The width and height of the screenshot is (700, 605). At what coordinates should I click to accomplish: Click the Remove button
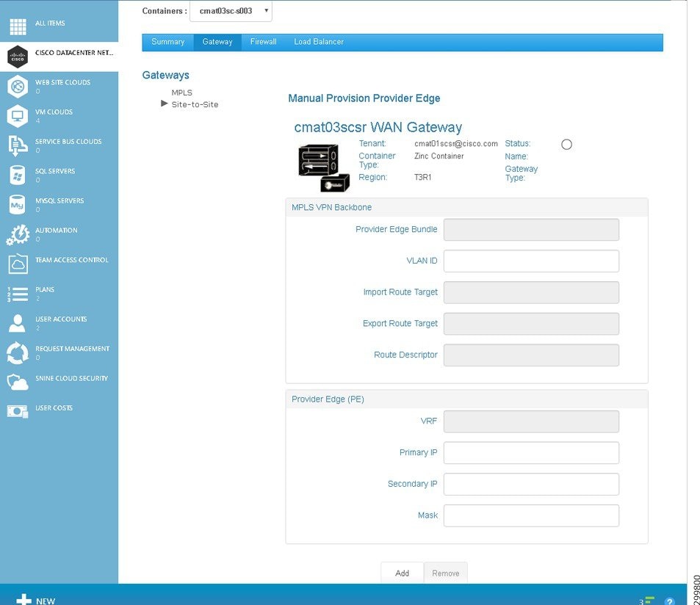coord(445,573)
